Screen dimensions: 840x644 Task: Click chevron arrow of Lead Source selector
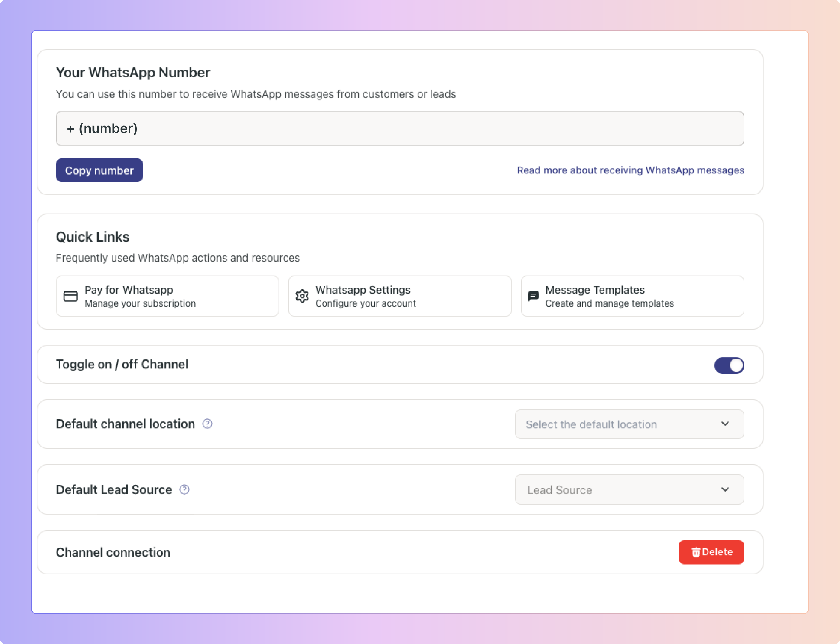click(x=725, y=490)
